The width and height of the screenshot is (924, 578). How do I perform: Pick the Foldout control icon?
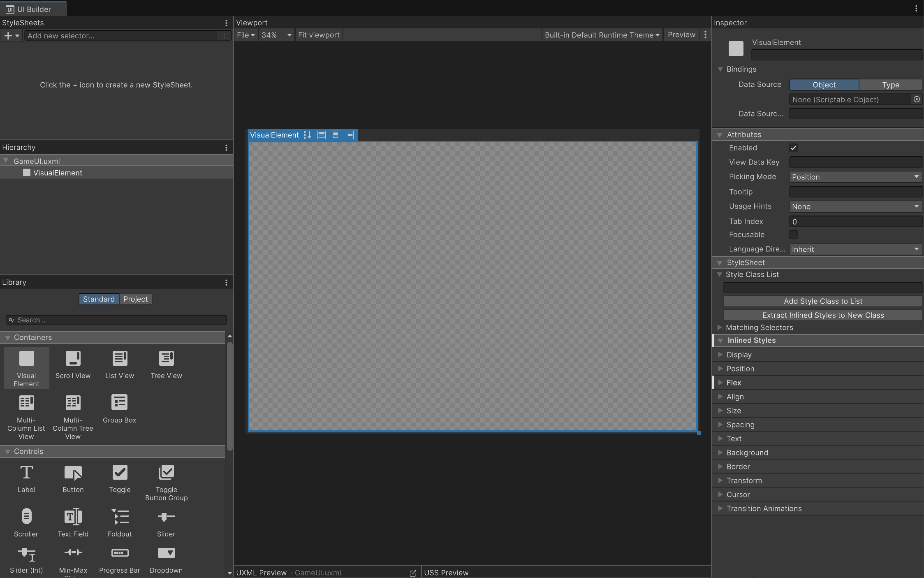120,517
